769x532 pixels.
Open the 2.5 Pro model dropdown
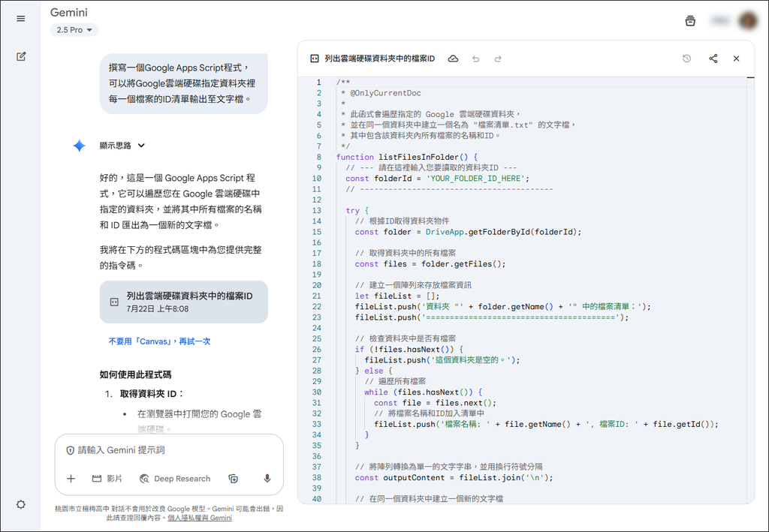(x=74, y=30)
